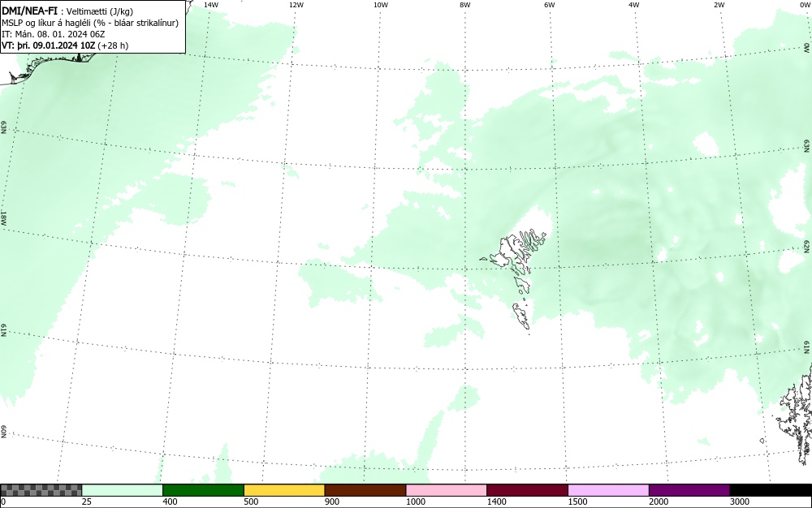812x508 pixels.
Task: Click the legend value 1500
Action: click(x=577, y=502)
